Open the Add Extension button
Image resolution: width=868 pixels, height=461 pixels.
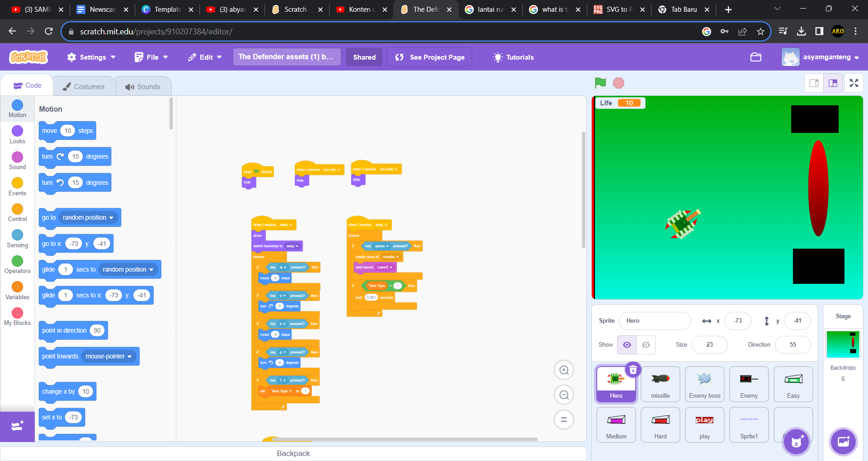pyautogui.click(x=17, y=426)
